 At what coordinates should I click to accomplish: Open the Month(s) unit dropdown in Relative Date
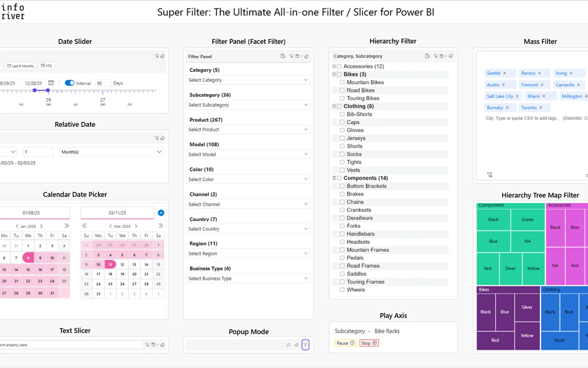pyautogui.click(x=111, y=152)
